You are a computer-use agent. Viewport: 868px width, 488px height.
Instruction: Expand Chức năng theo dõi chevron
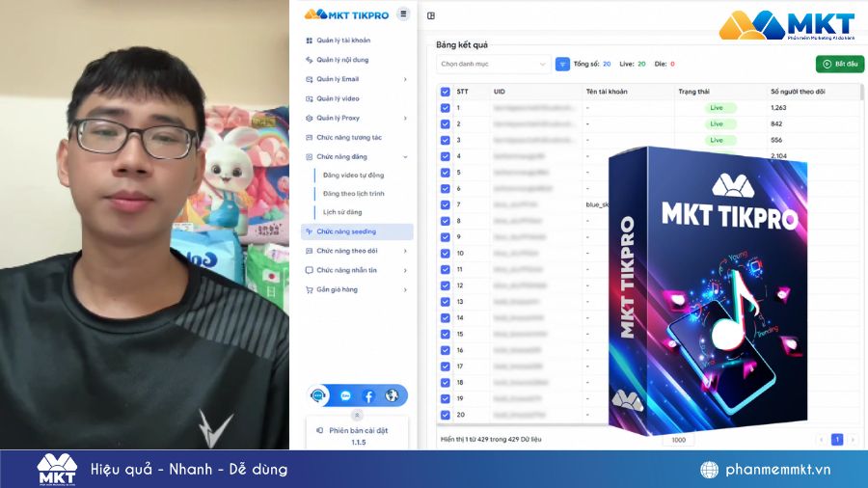[x=405, y=251]
